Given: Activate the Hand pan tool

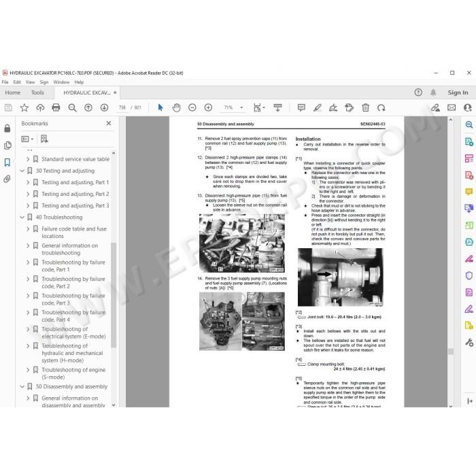Looking at the screenshot, I should coord(176,107).
